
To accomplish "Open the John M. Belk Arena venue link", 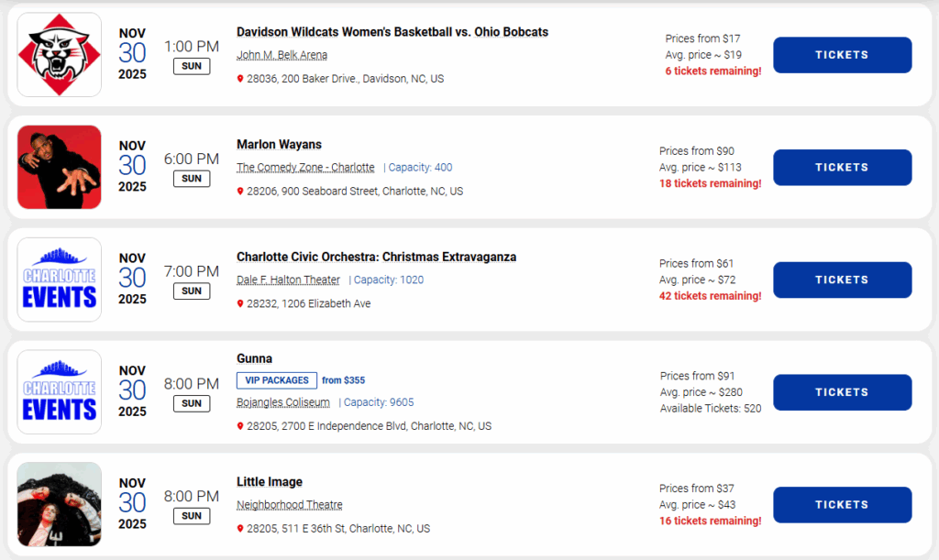I will point(282,55).
